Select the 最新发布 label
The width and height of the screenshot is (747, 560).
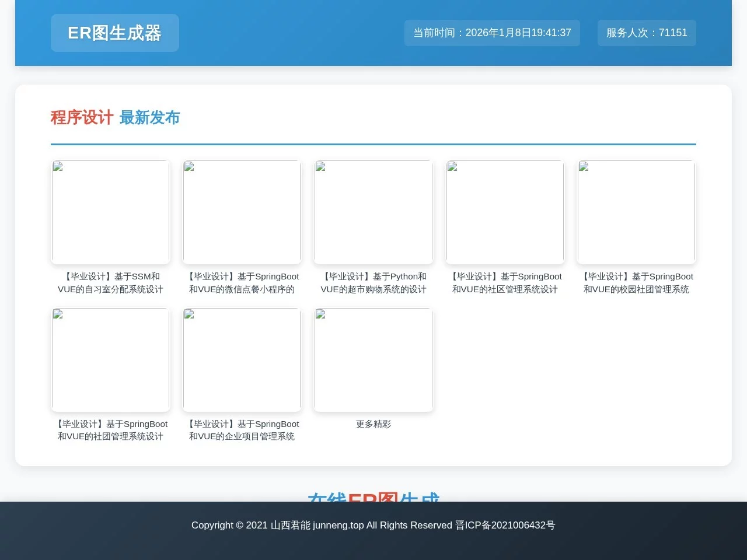149,117
